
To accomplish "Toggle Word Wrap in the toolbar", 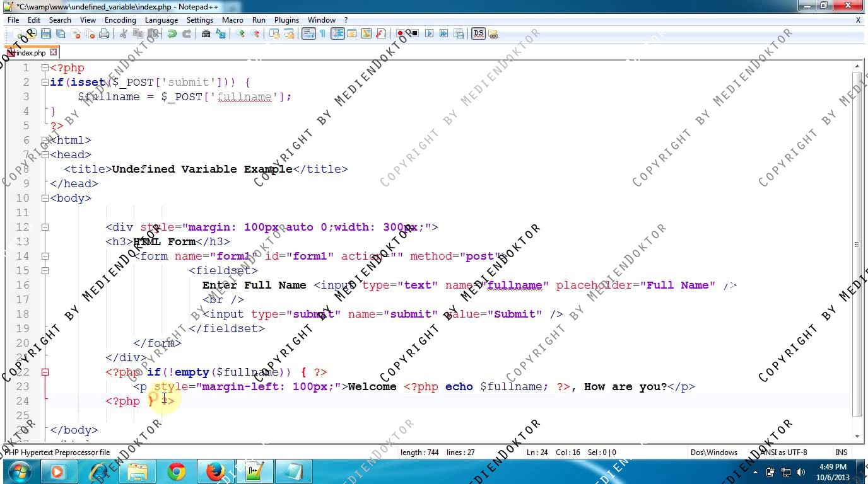I will tap(308, 34).
